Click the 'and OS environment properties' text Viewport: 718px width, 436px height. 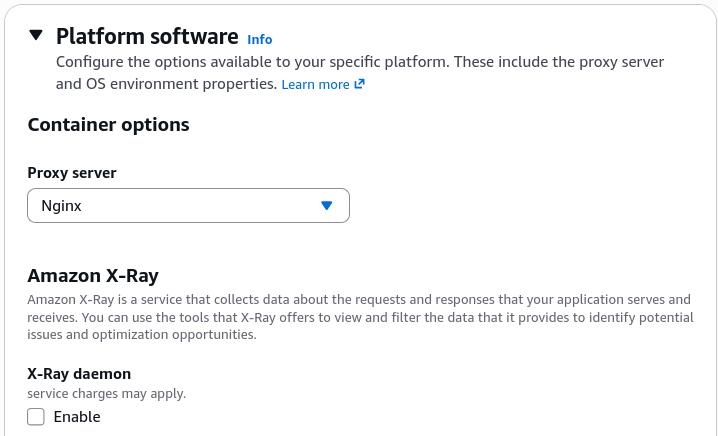(167, 84)
